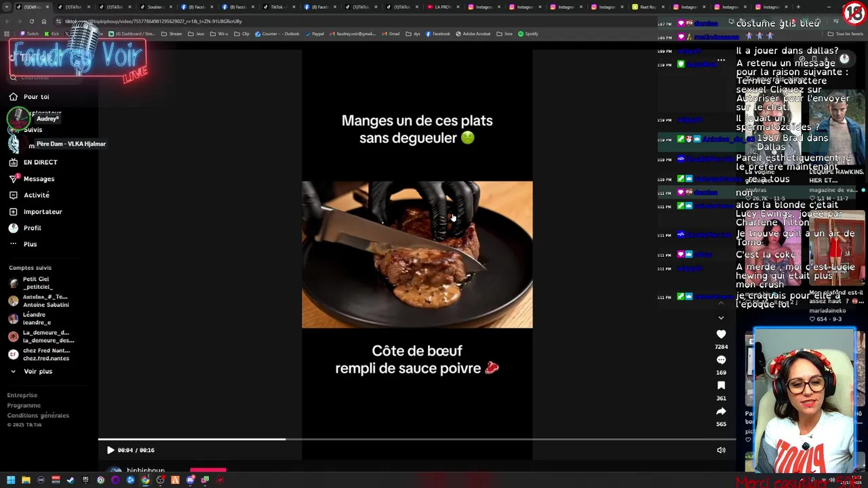Select the Suivis sidebar item
The height and width of the screenshot is (488, 868).
[32, 129]
